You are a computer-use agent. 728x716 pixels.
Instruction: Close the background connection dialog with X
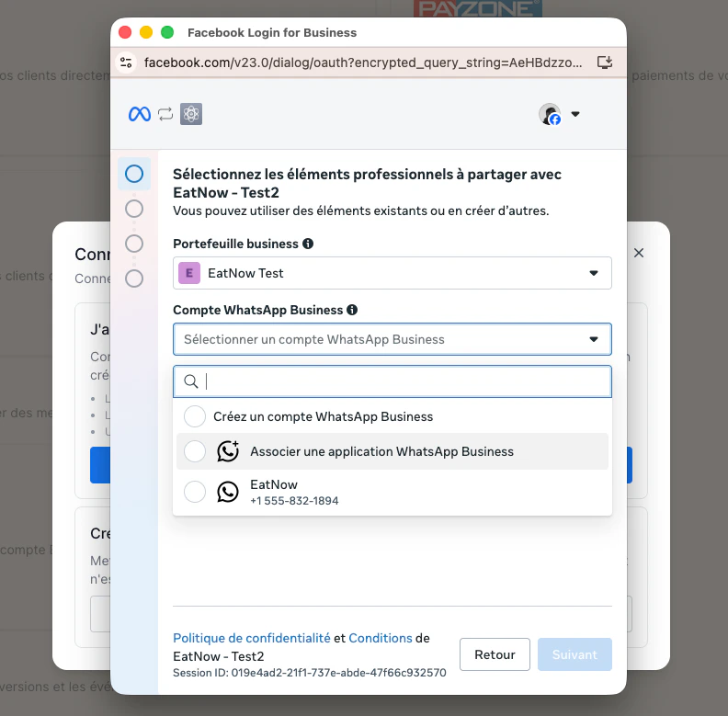coord(639,253)
